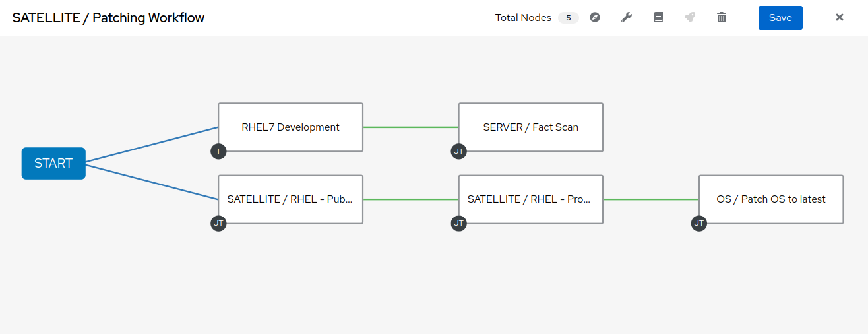This screenshot has width=868, height=334.
Task: Open the book documentation icon
Action: (658, 18)
